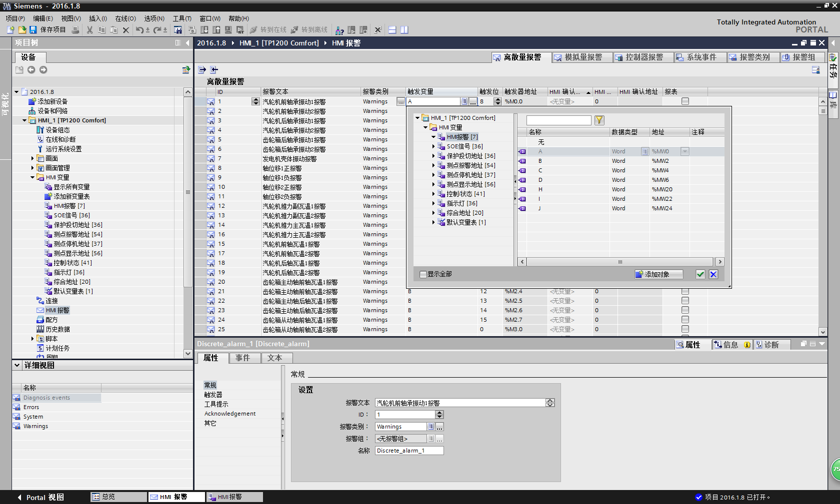
Task: Toggle 报表 checkbox for alarm ID 21
Action: pos(685,291)
